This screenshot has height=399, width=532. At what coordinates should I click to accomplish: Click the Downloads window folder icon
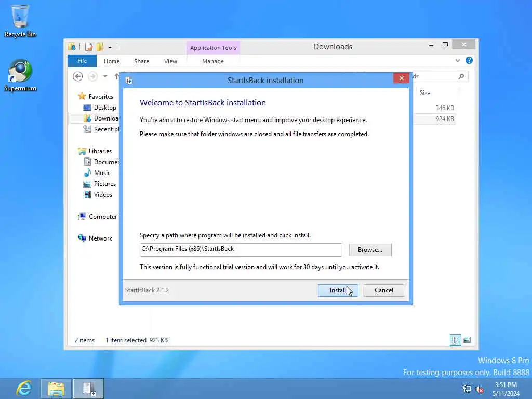point(72,47)
